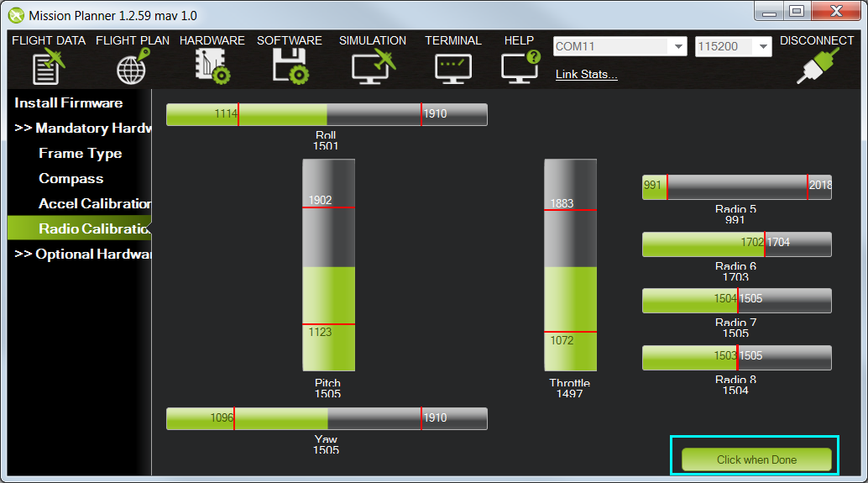868x483 pixels.
Task: Click the Mission Planner title bar app icon
Action: [16, 15]
